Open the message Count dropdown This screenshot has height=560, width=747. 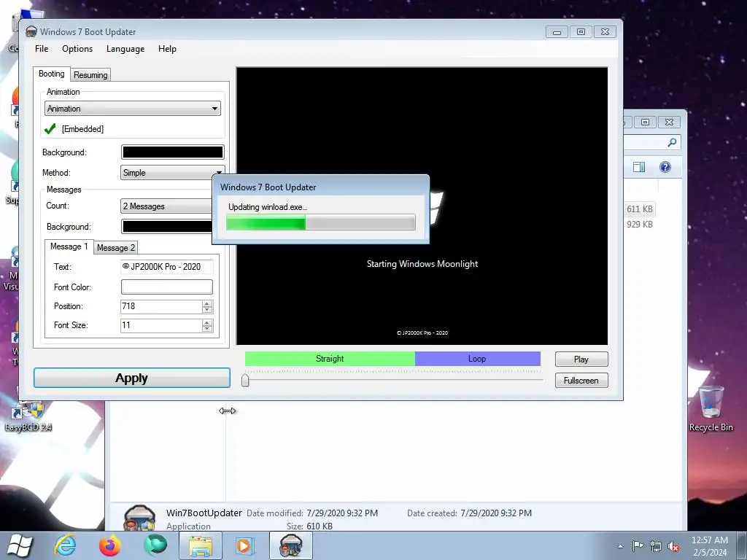pyautogui.click(x=166, y=206)
